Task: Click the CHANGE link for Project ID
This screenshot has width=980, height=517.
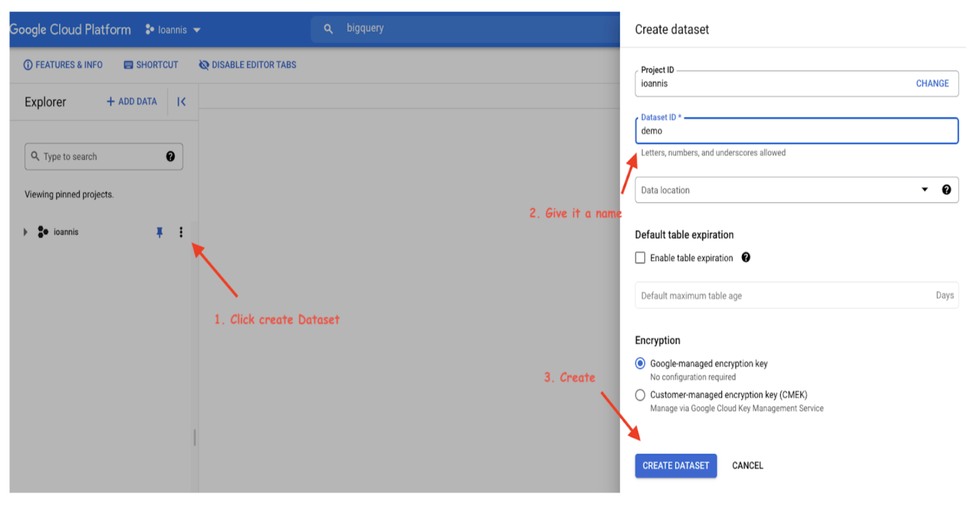Action: point(932,83)
